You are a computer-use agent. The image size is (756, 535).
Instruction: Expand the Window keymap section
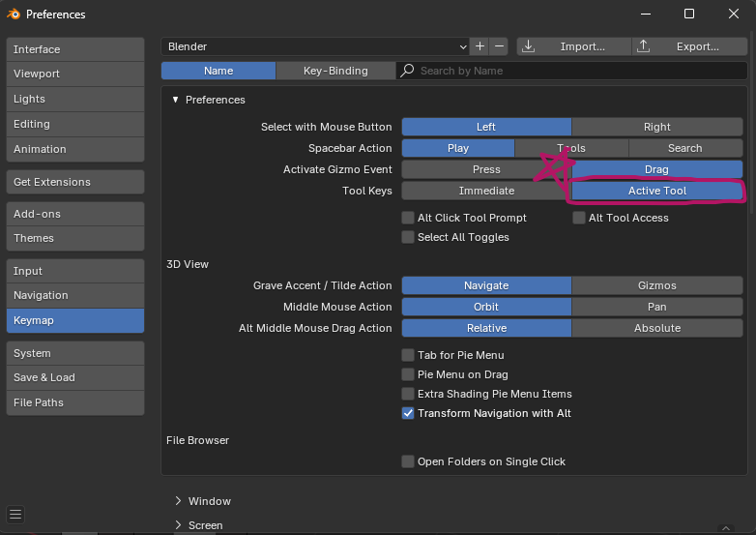(x=178, y=501)
